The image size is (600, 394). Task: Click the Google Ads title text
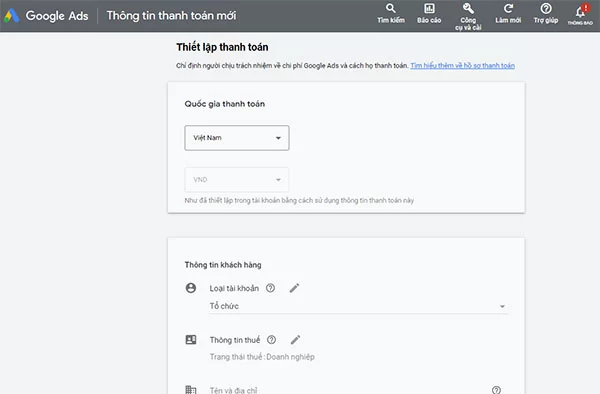[x=57, y=16]
